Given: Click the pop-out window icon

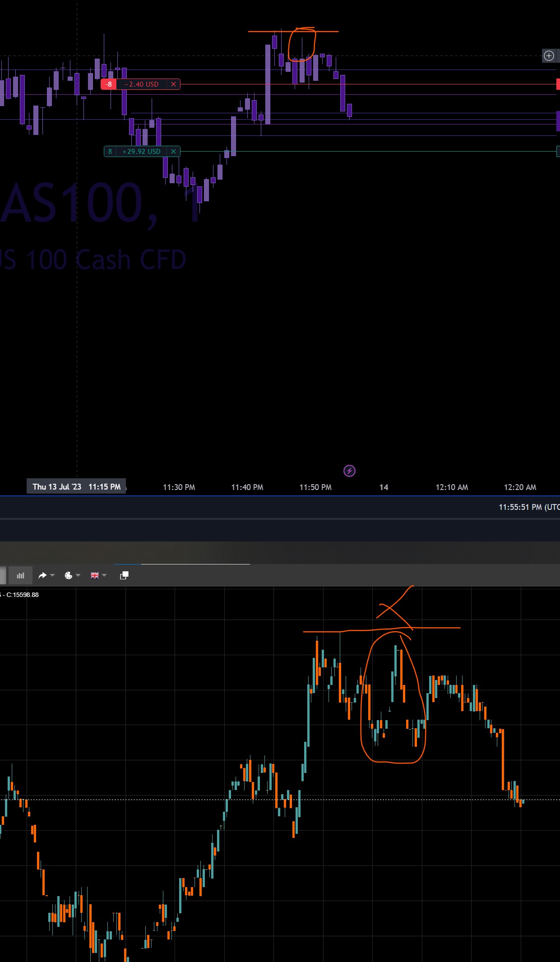Looking at the screenshot, I should pyautogui.click(x=124, y=575).
